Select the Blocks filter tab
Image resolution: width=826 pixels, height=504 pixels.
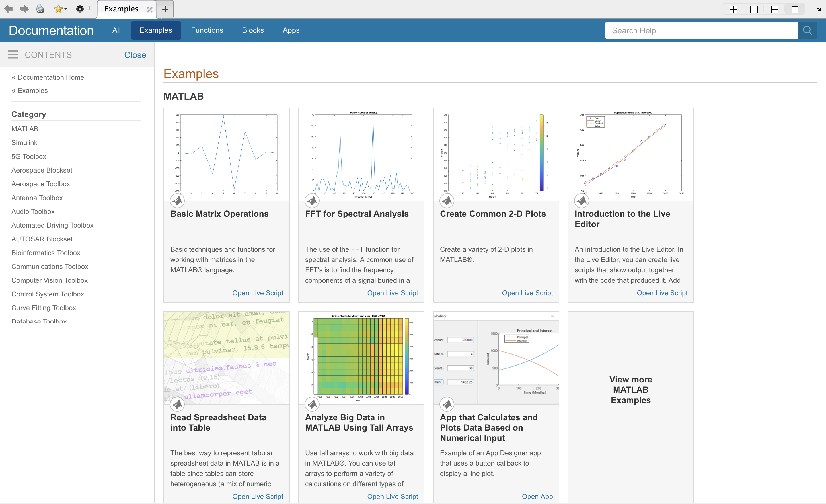click(x=253, y=30)
